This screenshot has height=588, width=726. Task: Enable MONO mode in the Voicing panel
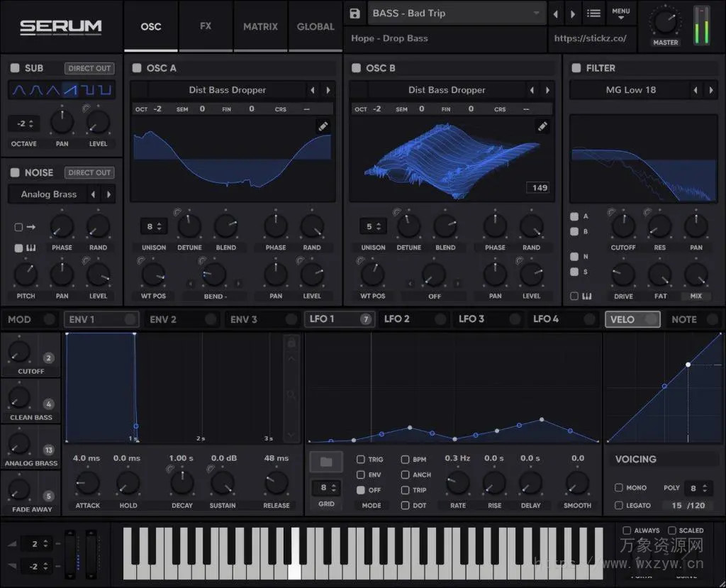coord(619,488)
